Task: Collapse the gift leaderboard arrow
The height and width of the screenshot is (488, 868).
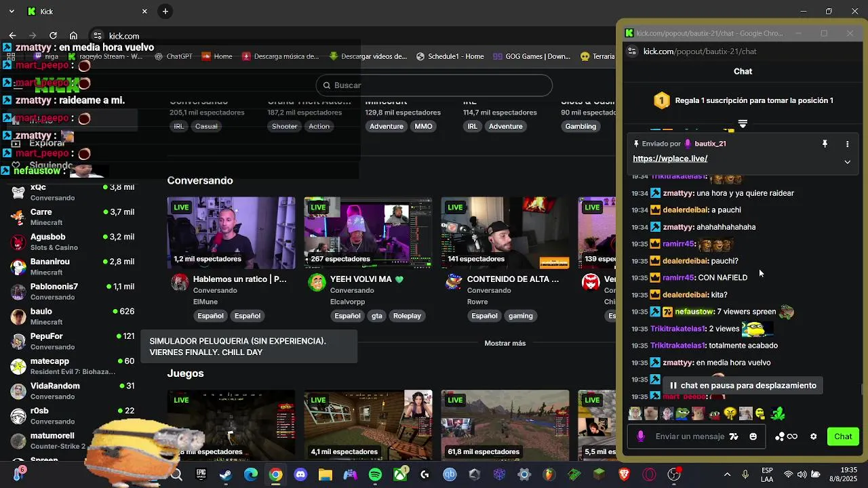Action: click(x=743, y=124)
